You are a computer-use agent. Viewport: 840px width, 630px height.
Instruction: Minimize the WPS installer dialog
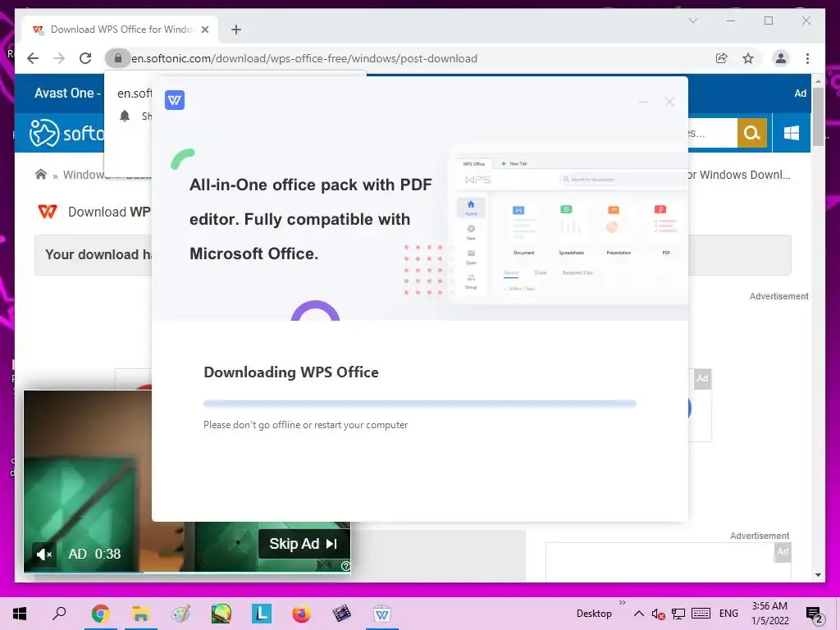click(x=643, y=102)
